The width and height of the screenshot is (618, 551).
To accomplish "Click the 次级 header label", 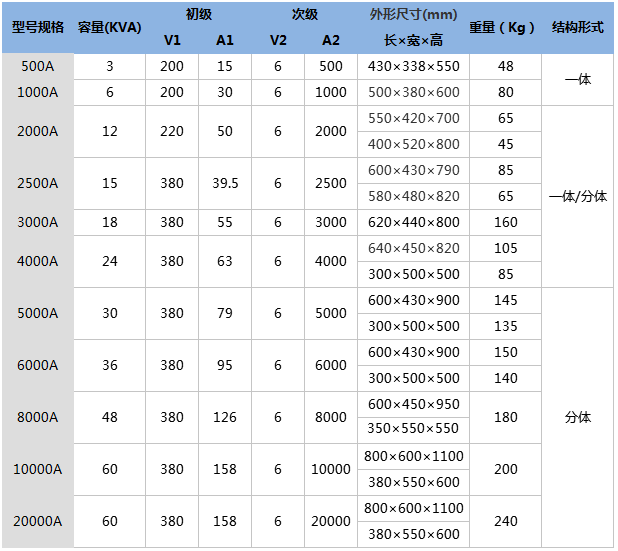I will click(x=305, y=14).
